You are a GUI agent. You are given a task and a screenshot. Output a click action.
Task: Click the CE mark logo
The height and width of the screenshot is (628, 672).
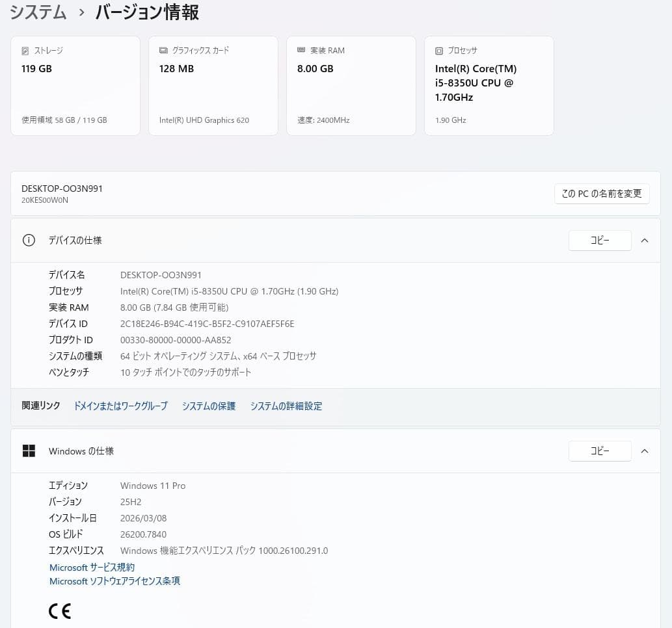coord(60,611)
